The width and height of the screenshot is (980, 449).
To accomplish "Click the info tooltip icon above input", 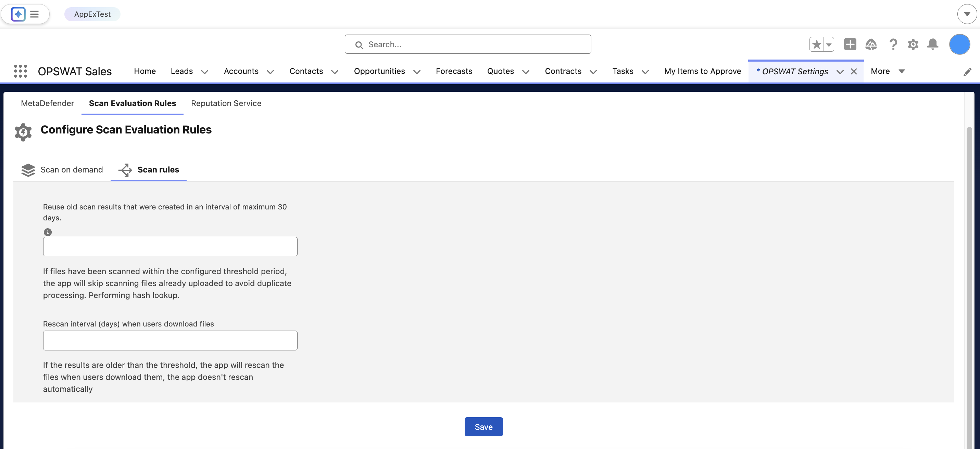I will pyautogui.click(x=48, y=232).
